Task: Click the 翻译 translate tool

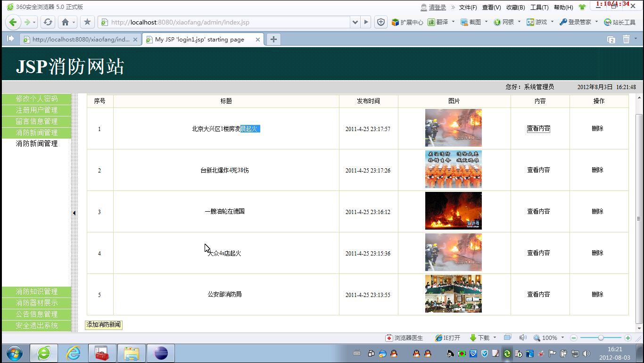Action: click(438, 22)
